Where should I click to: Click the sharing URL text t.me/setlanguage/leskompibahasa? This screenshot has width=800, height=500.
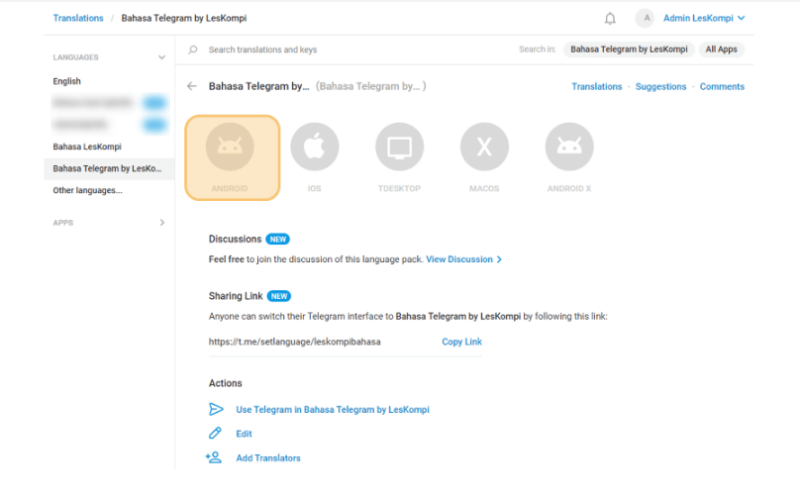[294, 342]
